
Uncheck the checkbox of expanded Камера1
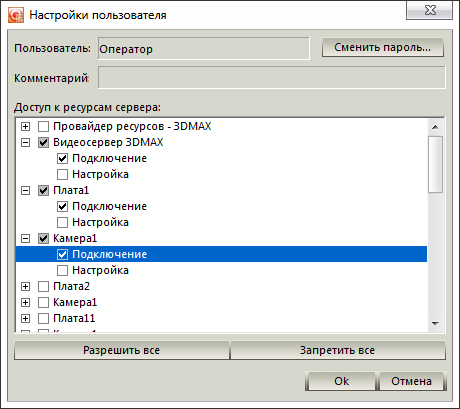tap(43, 238)
